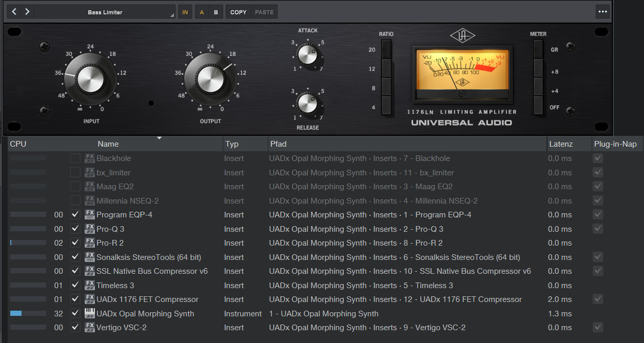Go to the previous preset arrow
This screenshot has height=343, width=644.
(x=14, y=12)
